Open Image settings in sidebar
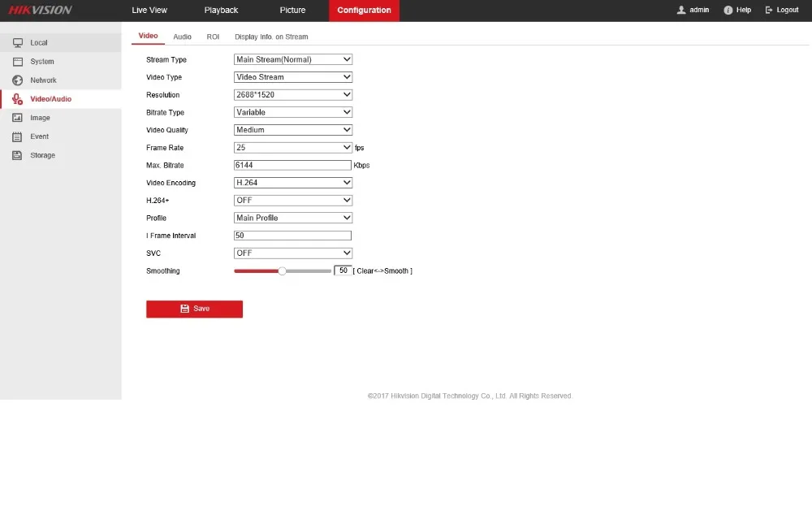The image size is (812, 528). click(x=61, y=118)
